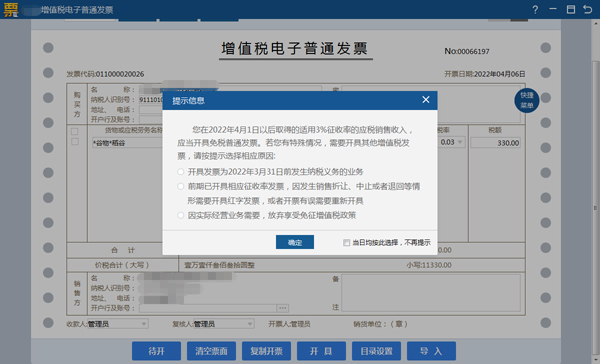Select 前期已开具相应征收率发票 radio option
The height and width of the screenshot is (364, 600).
(181, 186)
